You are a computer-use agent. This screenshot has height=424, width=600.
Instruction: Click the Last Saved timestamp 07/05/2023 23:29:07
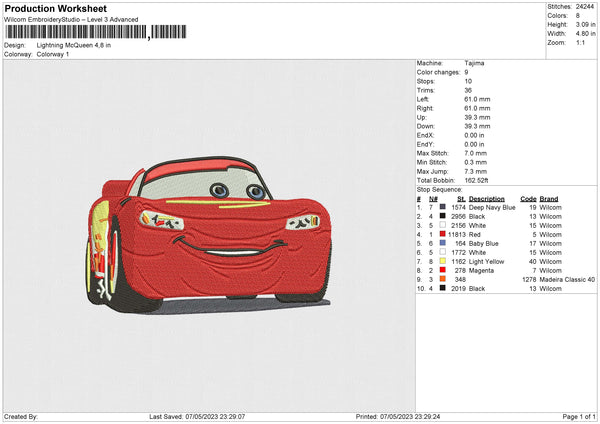click(215, 416)
